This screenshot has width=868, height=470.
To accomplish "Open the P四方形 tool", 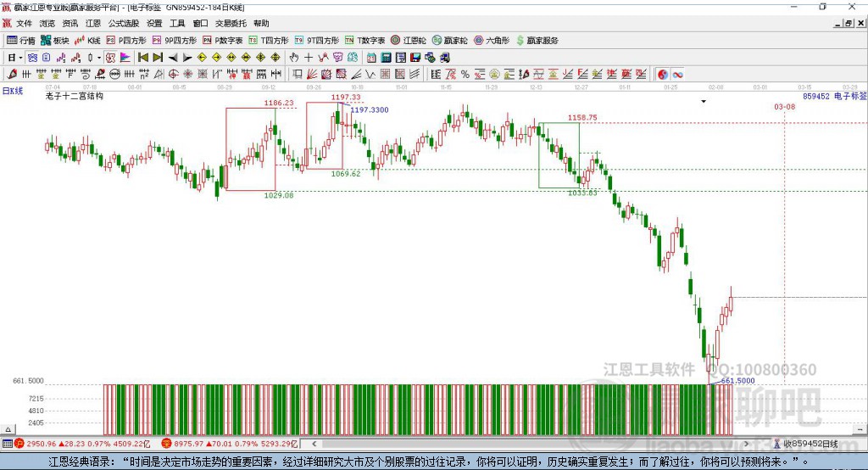I will point(126,41).
